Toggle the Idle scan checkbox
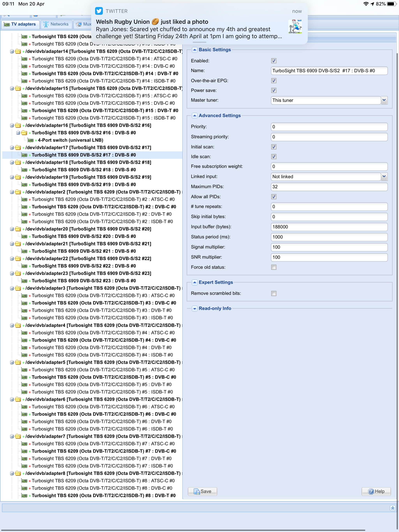Image resolution: width=399 pixels, height=532 pixels. point(274,157)
